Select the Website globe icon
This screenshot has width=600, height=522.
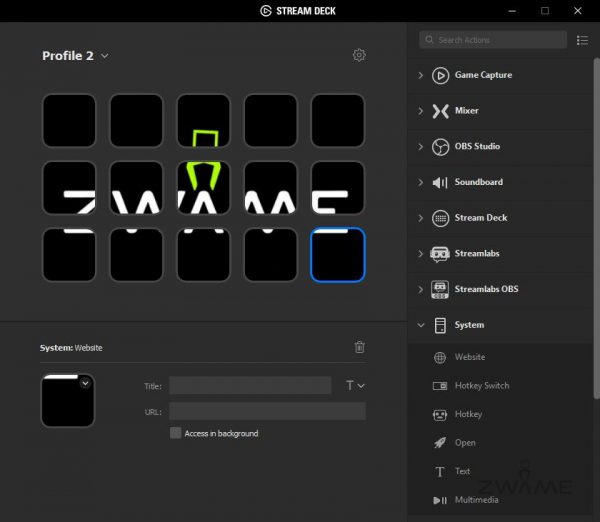440,357
